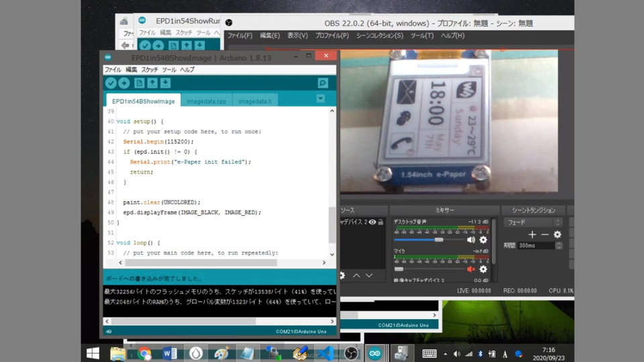Open mic settings gear in OBS mixer
Image resolution: width=644 pixels, height=362 pixels.
click(484, 269)
